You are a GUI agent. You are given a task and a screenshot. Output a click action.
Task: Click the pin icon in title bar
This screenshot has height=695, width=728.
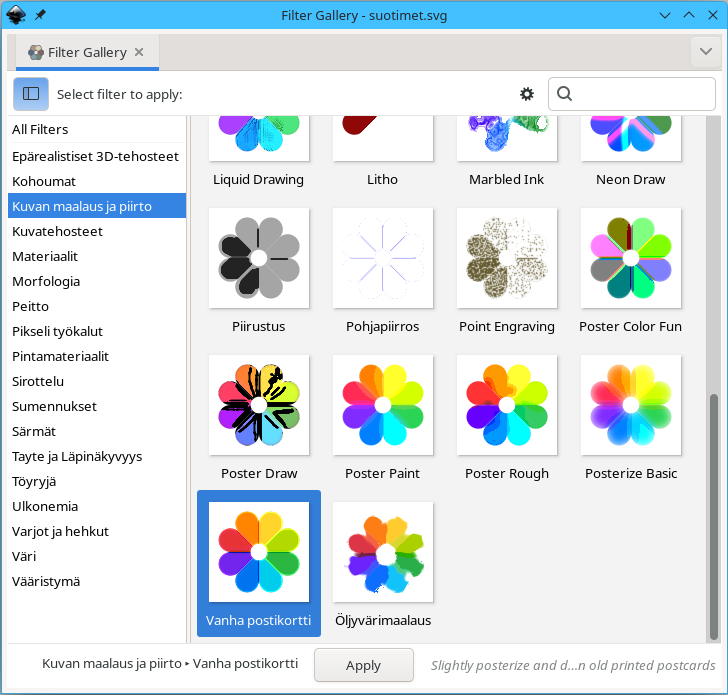[x=40, y=15]
